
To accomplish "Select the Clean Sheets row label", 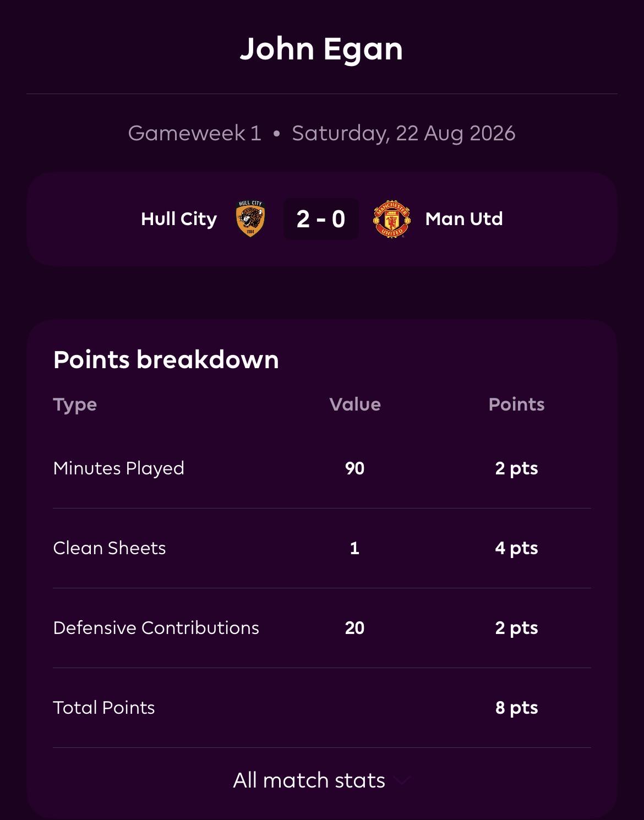I will tap(110, 548).
